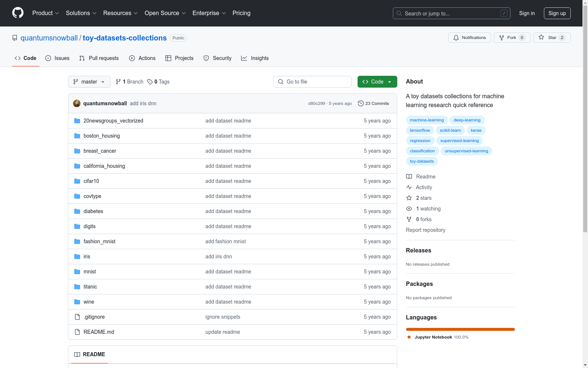Click the Star icon
Image resolution: width=588 pixels, height=368 pixels.
pos(541,37)
